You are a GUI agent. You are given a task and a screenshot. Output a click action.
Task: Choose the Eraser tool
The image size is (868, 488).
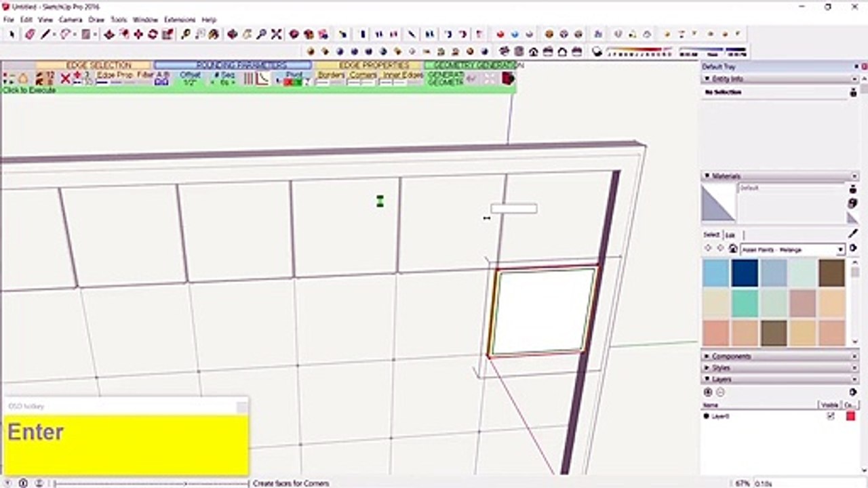[30, 34]
